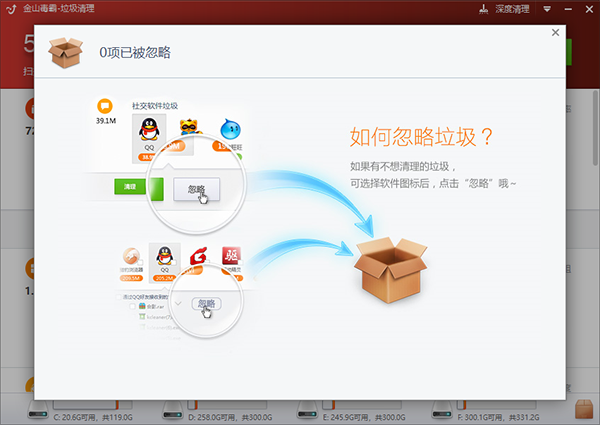Click the 0项已被忽略 heading
The width and height of the screenshot is (600, 425).
pos(135,52)
